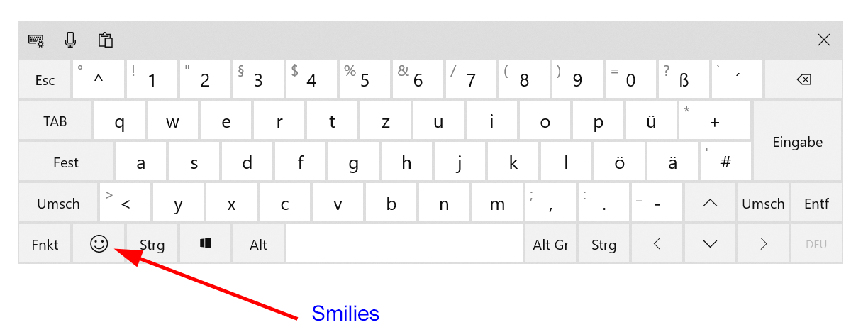Close the on-screen keyboard
Image resolution: width=868 pixels, height=332 pixels.
pos(823,40)
